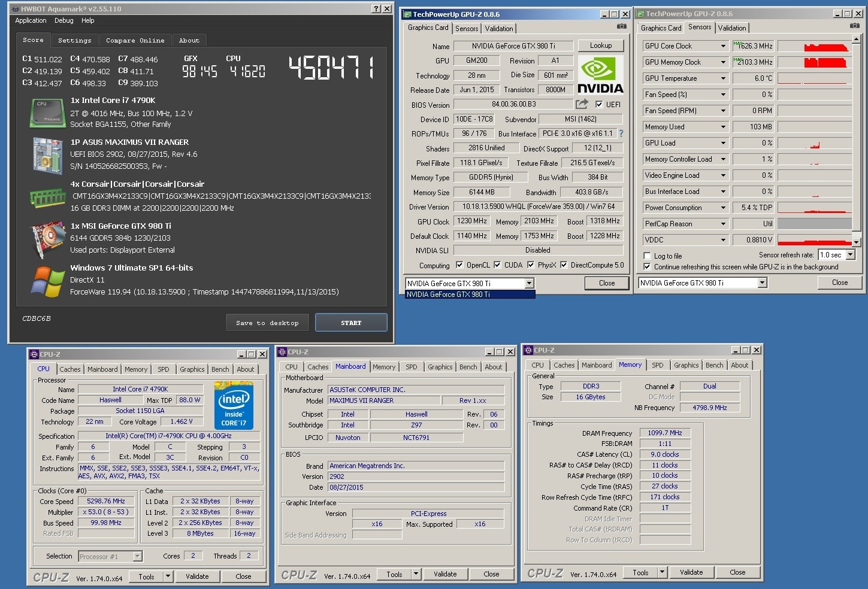Click the Lookup button in GPU-Z
The width and height of the screenshot is (868, 589).
click(x=601, y=45)
